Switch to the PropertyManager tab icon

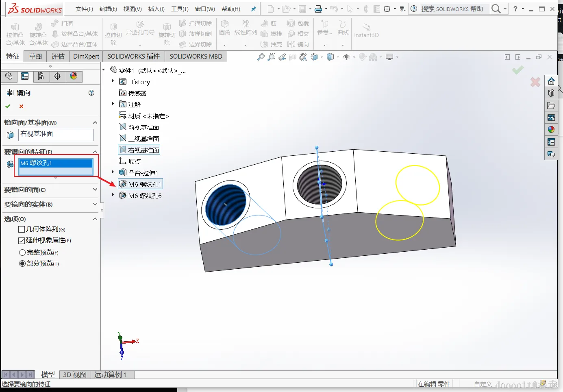click(25, 76)
